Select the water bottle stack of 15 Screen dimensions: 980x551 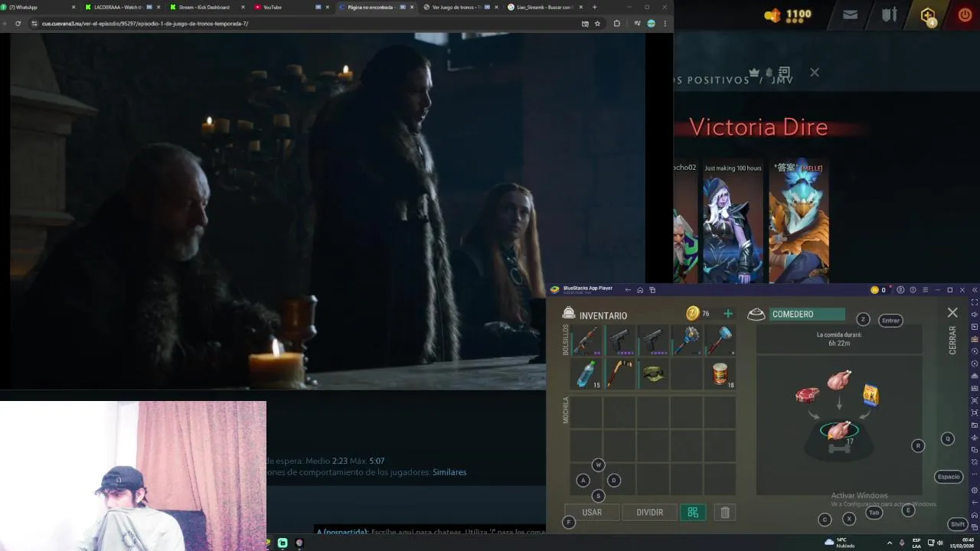click(586, 374)
